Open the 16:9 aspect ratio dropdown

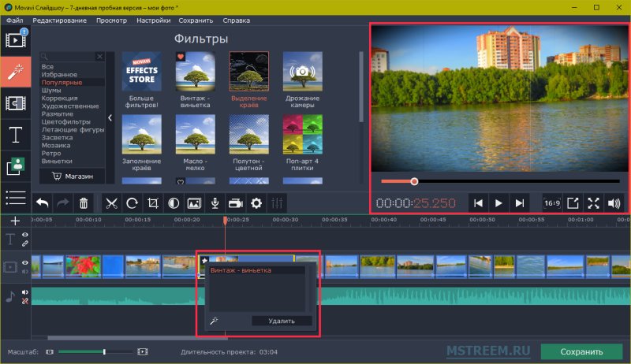[551, 202]
